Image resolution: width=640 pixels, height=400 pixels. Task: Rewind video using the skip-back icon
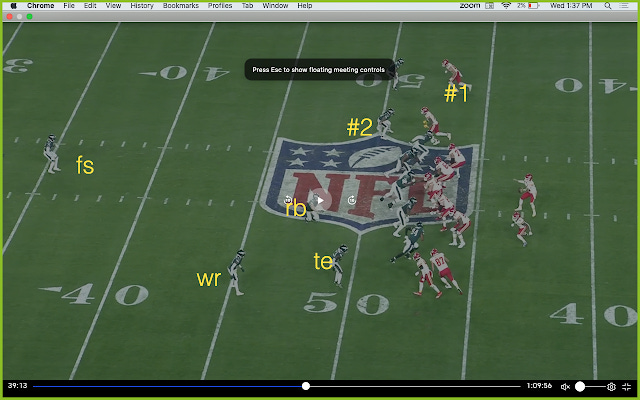point(288,200)
